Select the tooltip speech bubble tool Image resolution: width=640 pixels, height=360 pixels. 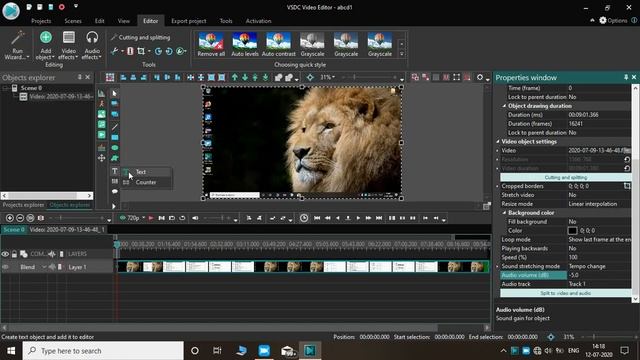(x=115, y=191)
